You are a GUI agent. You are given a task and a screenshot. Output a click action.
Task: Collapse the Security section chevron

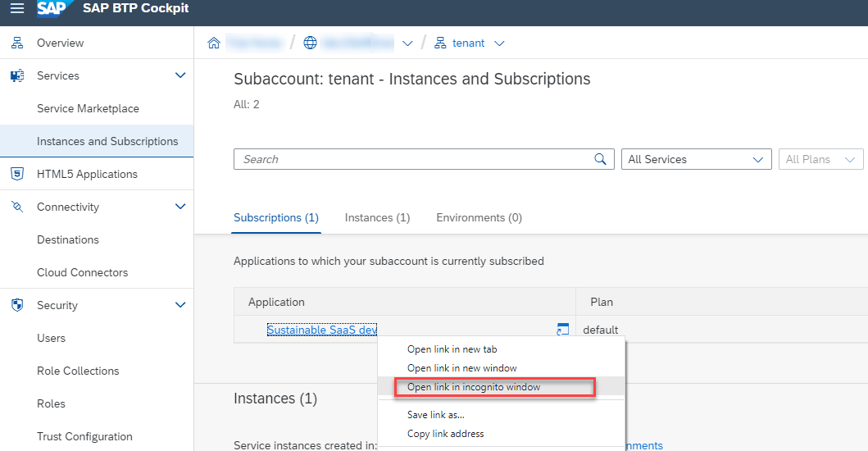(180, 305)
